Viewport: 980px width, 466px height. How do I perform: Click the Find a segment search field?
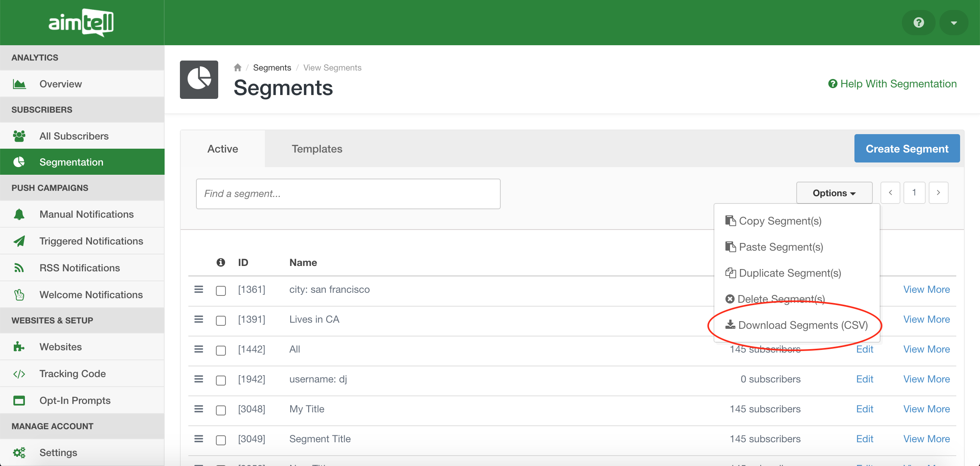coord(348,194)
